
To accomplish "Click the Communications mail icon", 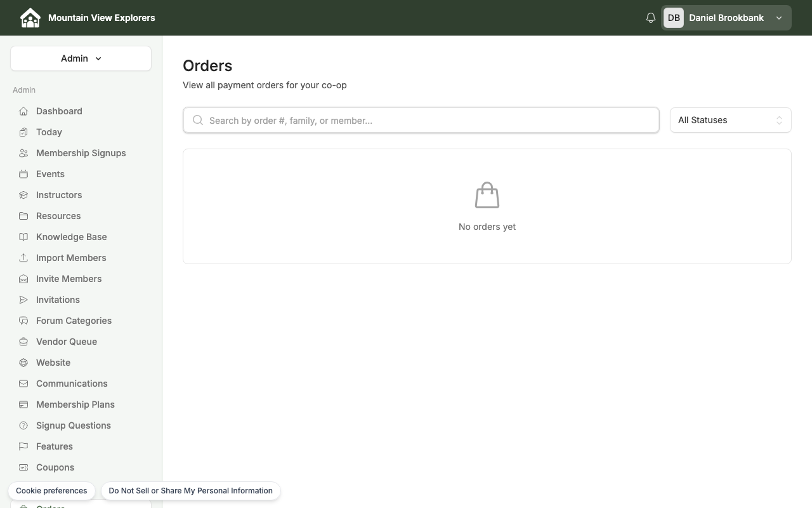I will coord(23,384).
